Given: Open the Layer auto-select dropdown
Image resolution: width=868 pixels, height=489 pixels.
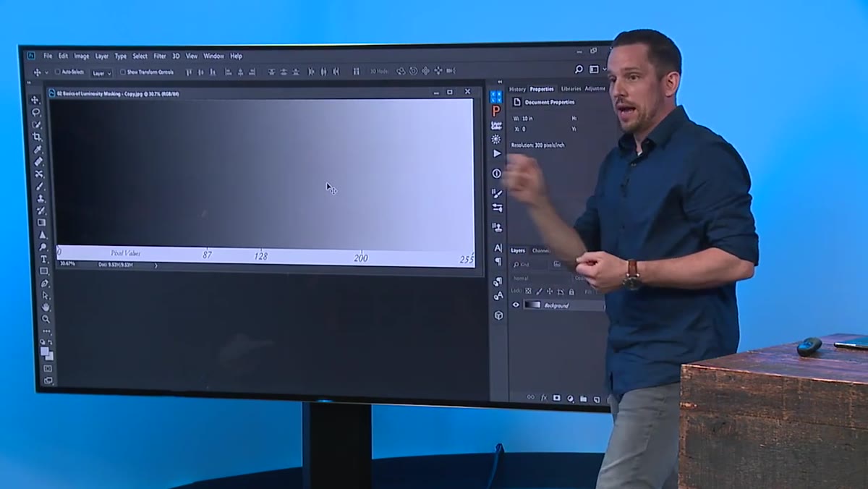Looking at the screenshot, I should [101, 73].
